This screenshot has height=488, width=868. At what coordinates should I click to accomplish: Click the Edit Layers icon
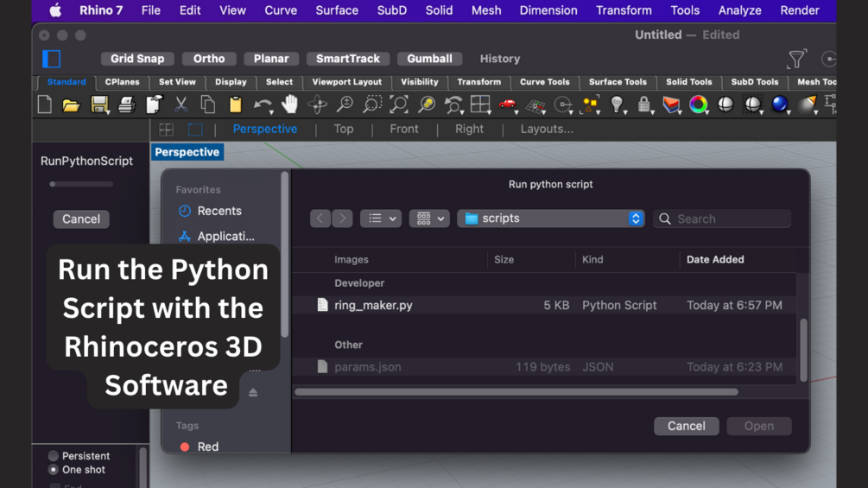click(x=671, y=105)
